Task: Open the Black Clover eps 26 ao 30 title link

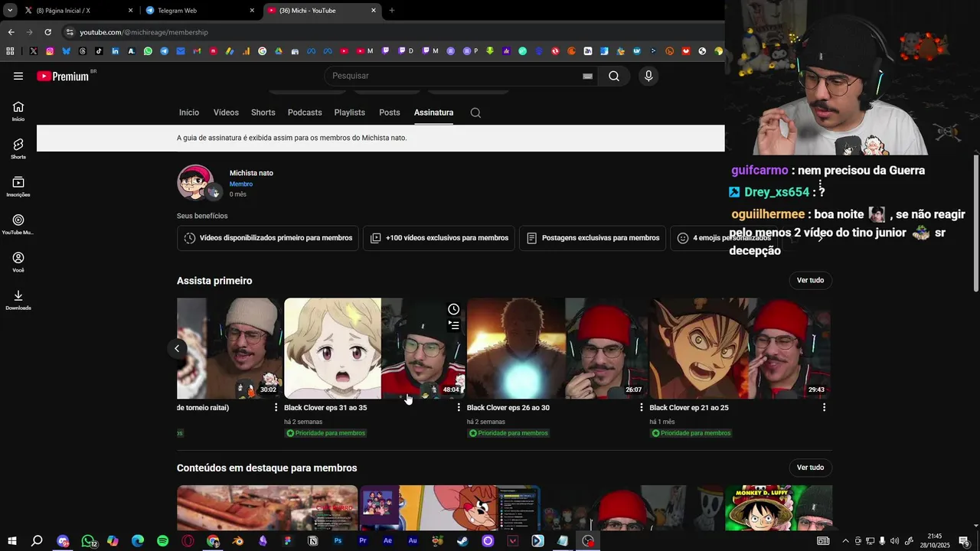Action: [508, 408]
